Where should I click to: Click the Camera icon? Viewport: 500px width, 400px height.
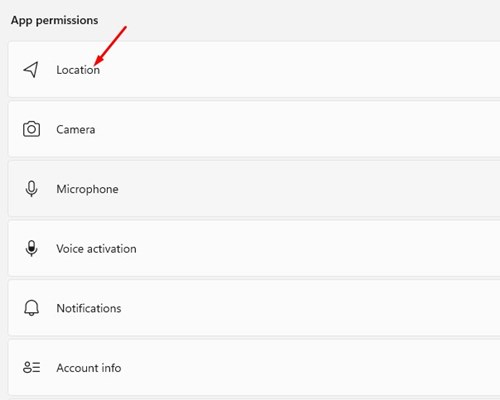click(x=31, y=129)
